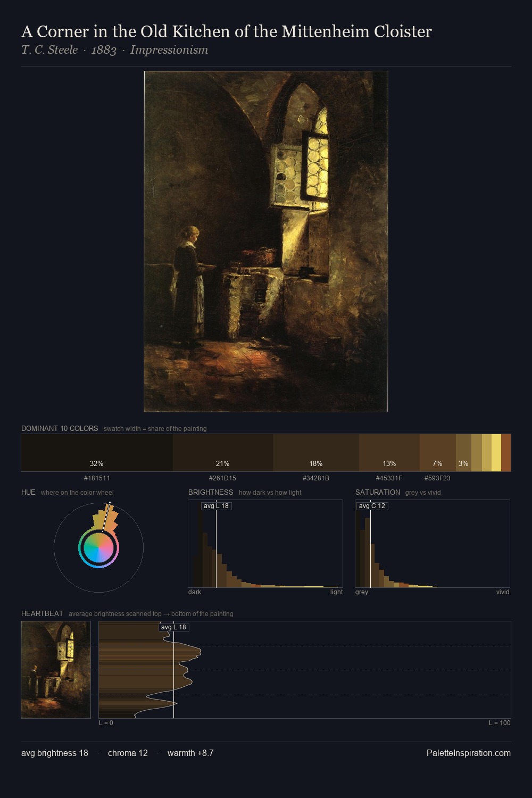
Task: Click the brightness histogram chart
Action: (x=265, y=544)
